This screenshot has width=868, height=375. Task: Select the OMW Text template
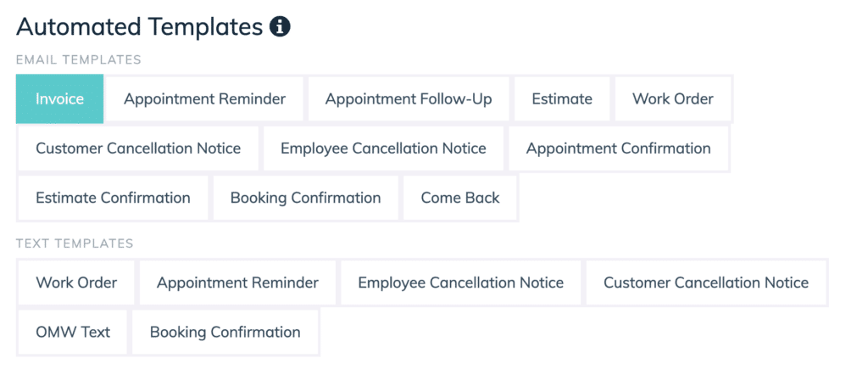[x=73, y=333]
